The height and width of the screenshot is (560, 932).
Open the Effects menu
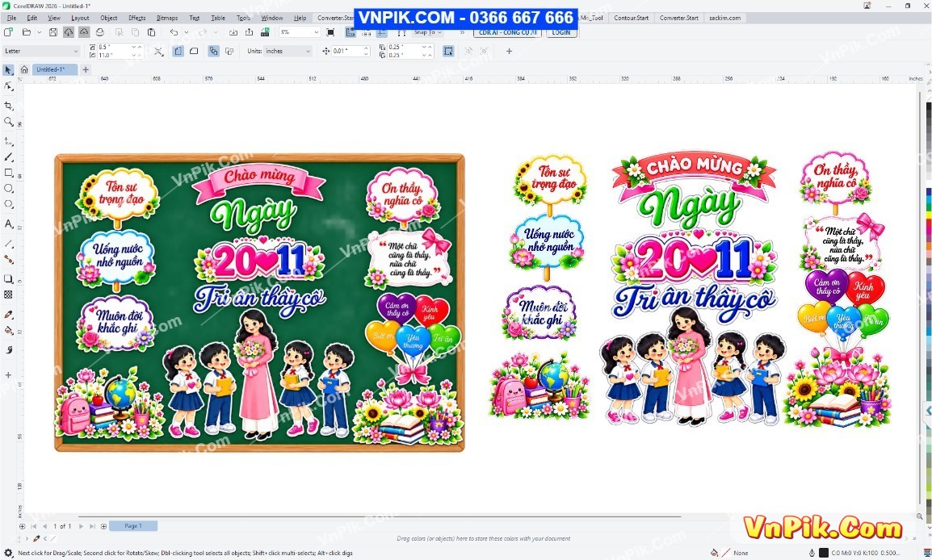tap(136, 18)
